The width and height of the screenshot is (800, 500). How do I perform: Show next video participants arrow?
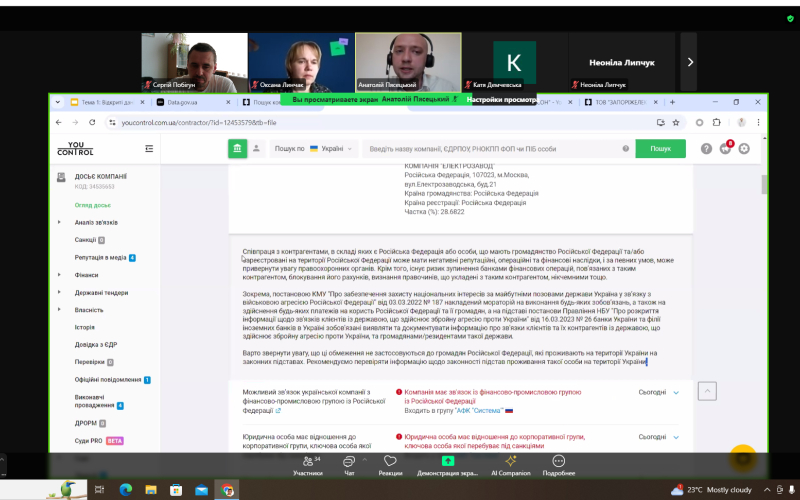click(x=690, y=62)
